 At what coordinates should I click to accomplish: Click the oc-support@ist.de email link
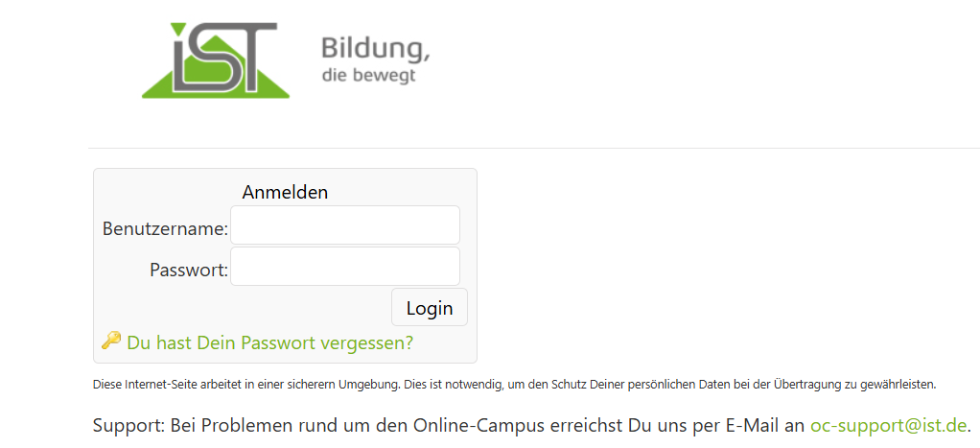pos(889,425)
